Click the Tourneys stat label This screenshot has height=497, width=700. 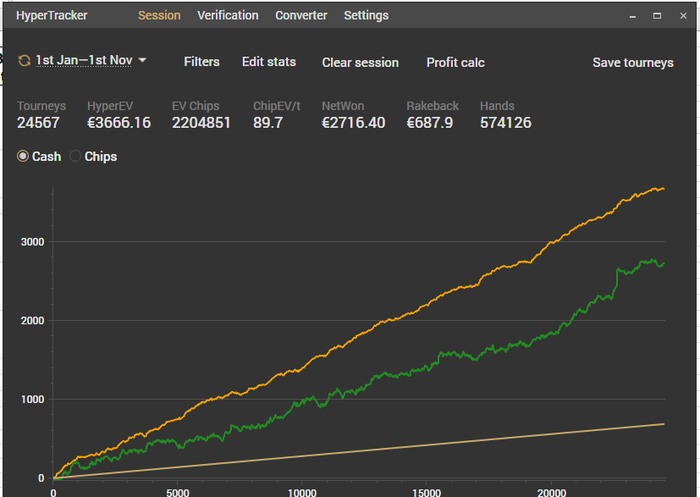tap(42, 106)
